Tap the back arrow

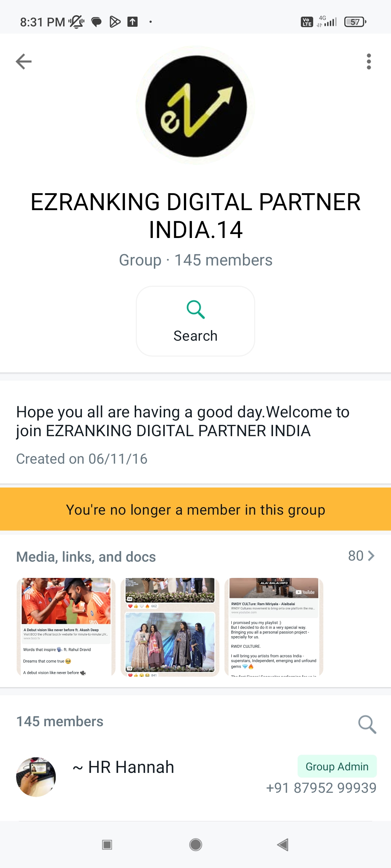24,61
